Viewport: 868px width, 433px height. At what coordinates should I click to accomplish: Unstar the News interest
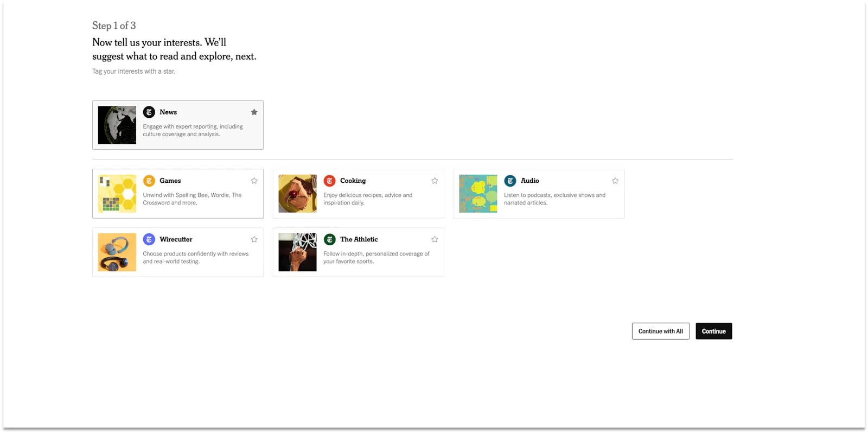(254, 112)
